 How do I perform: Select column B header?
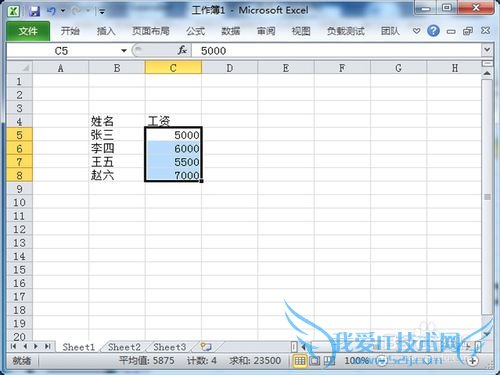(117, 68)
